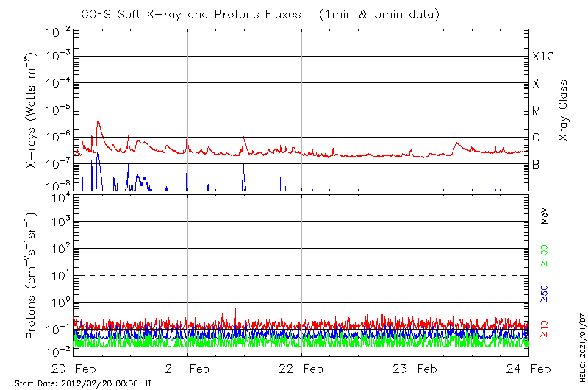Click the green ≥100 MeV legend label
The image size is (588, 390).
point(545,256)
